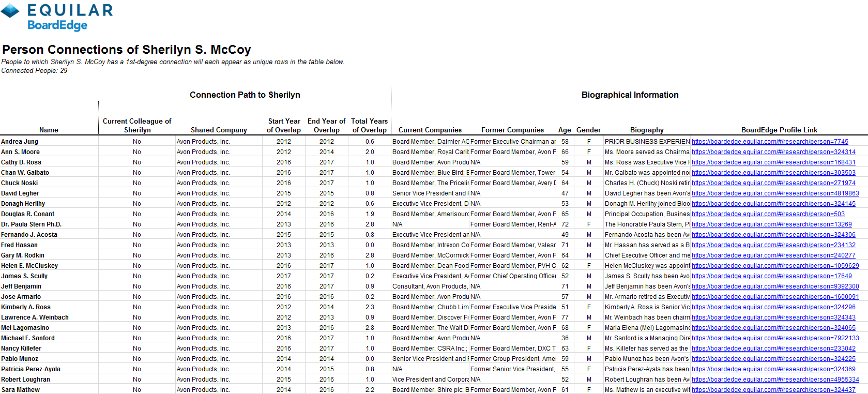Select the Kimberly A. Ross name cell

pyautogui.click(x=26, y=307)
